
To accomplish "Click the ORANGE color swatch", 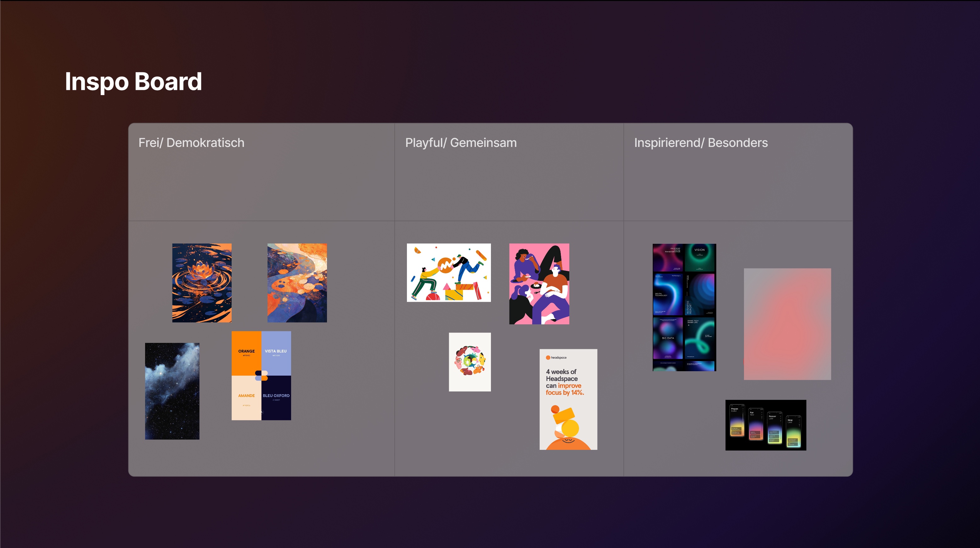I will click(246, 352).
